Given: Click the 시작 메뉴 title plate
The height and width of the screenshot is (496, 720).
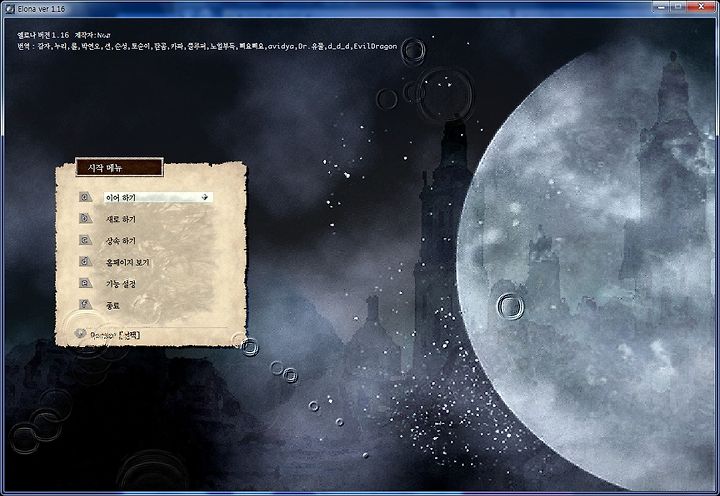Looking at the screenshot, I should click(x=119, y=168).
